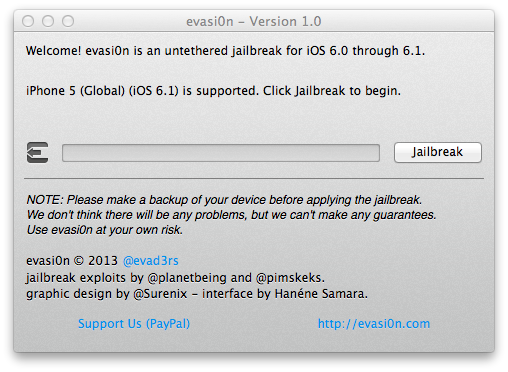Click the "Use evasi0n at your own risk" line
The image size is (508, 372).
point(105,230)
